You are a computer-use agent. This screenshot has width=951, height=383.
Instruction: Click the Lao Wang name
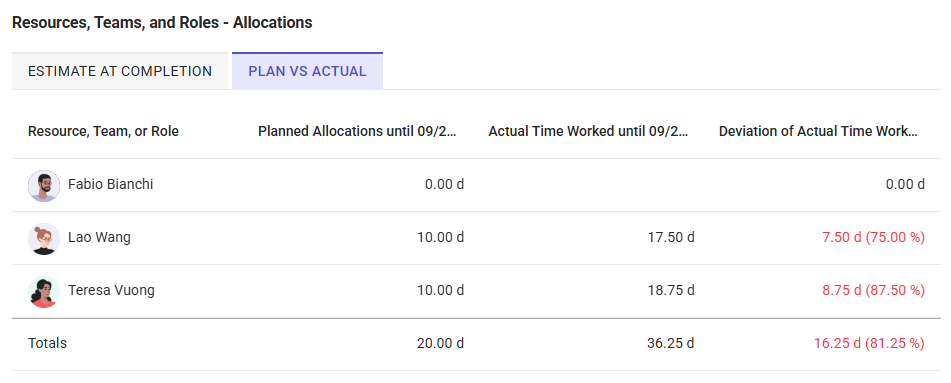[99, 237]
